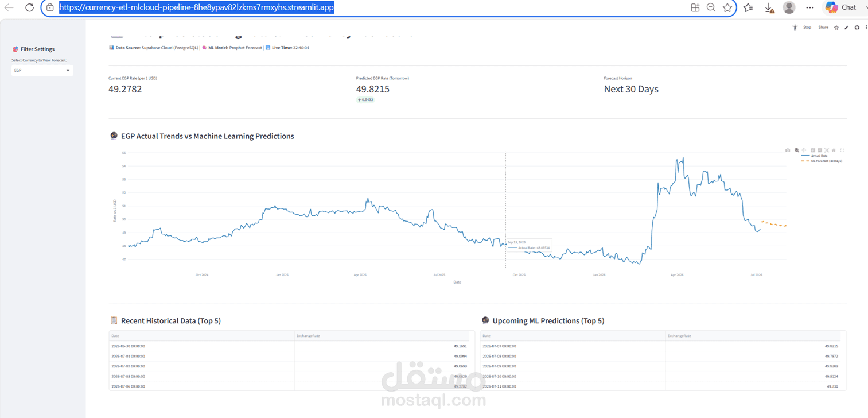This screenshot has height=418, width=868.
Task: Toggle Actual Rate legend entry
Action: [x=814, y=156]
